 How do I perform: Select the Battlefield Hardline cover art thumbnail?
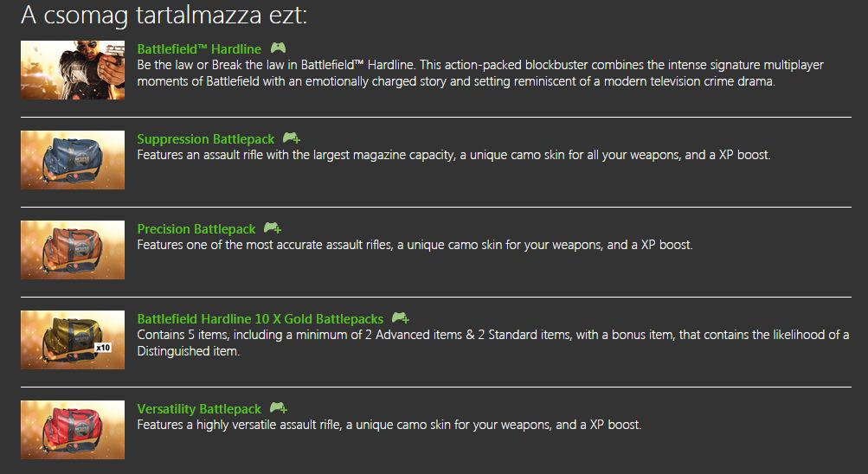(73, 70)
